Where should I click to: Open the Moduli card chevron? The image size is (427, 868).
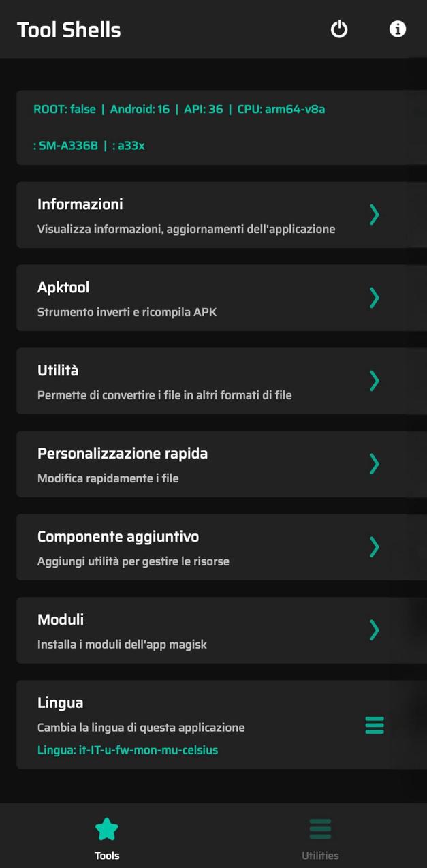(374, 630)
